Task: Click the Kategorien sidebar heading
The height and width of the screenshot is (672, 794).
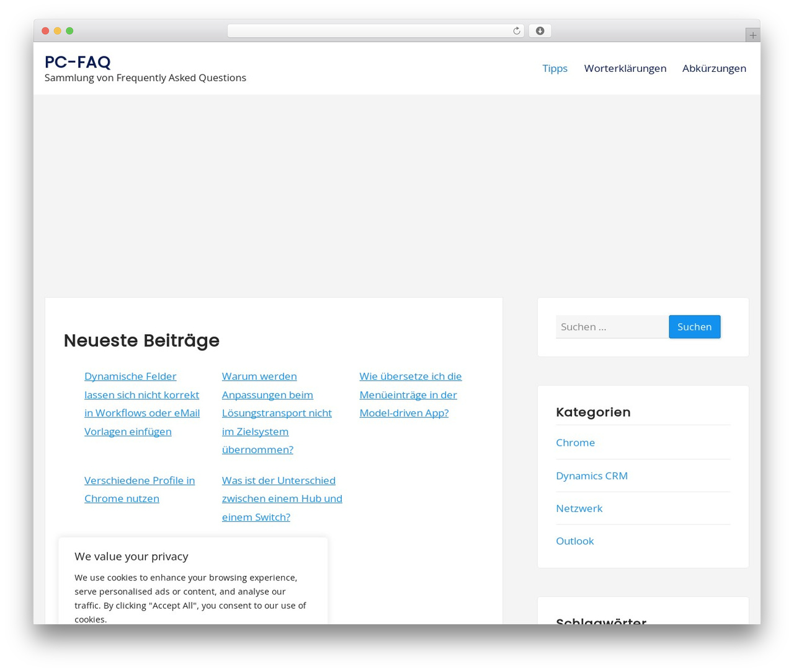Action: point(593,412)
